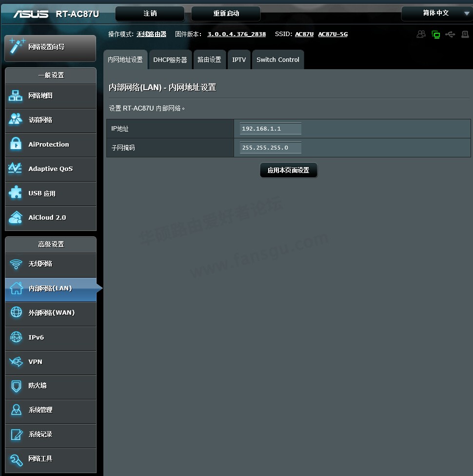
Task: Click the Administration (系统管理) user icon
Action: point(16,410)
